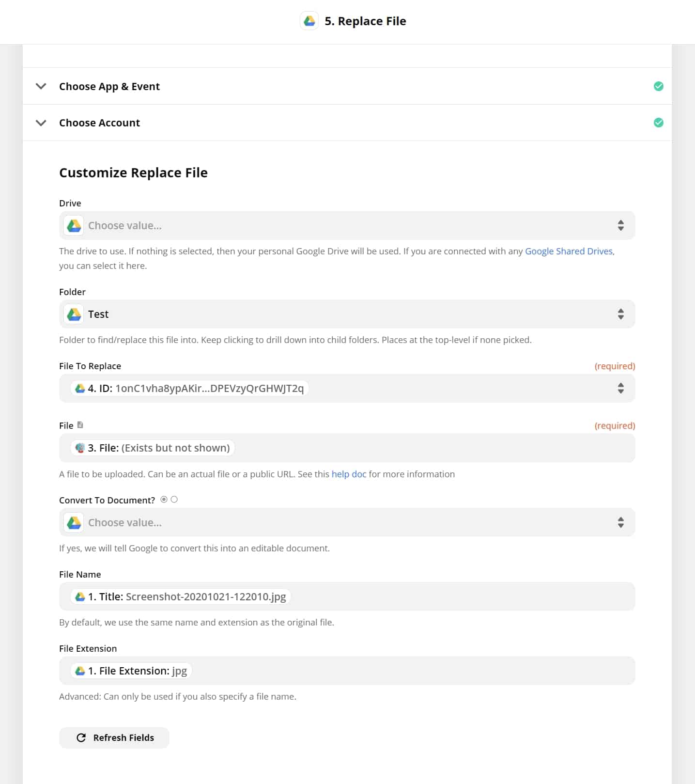Open the Folder dropdown showing Test
Screen dimensions: 695x784
point(620,314)
